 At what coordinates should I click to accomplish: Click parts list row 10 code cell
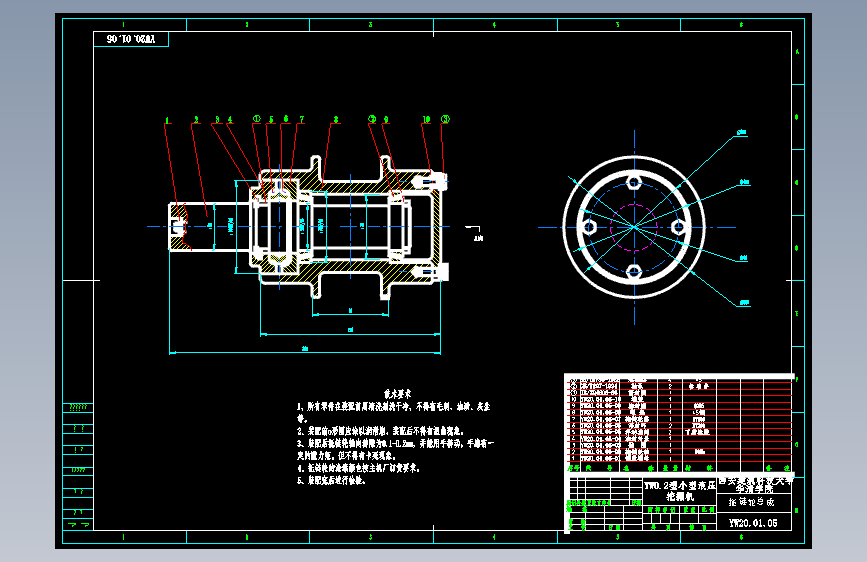coord(600,399)
